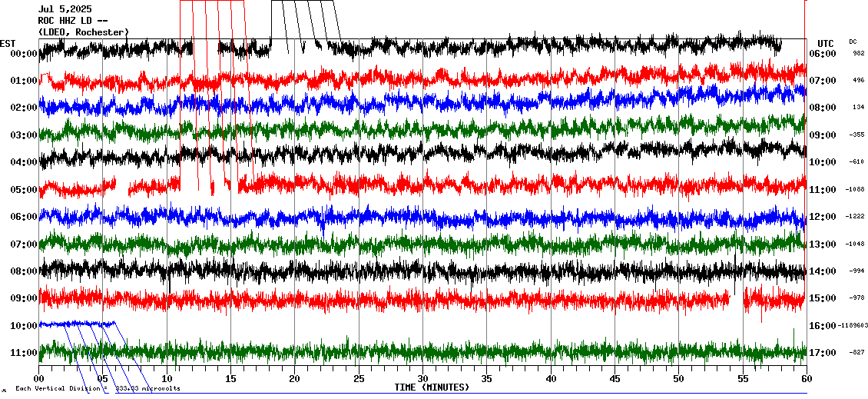Select the DC offset value -1189603

tap(852, 326)
